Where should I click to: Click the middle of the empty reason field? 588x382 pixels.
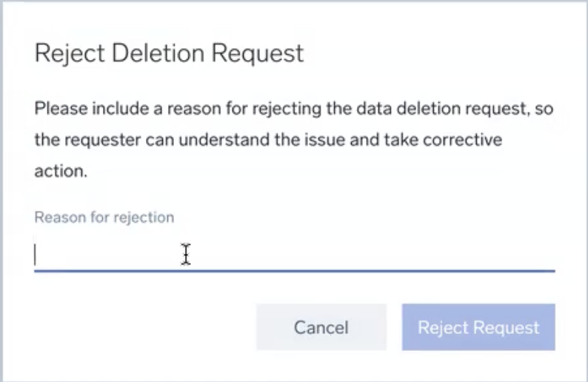tap(294, 255)
